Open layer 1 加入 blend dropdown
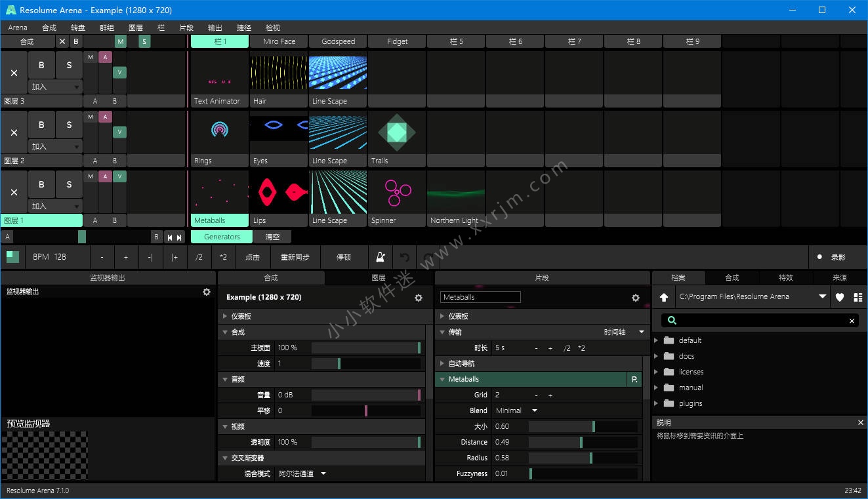The height and width of the screenshot is (499, 868). pyautogui.click(x=56, y=206)
